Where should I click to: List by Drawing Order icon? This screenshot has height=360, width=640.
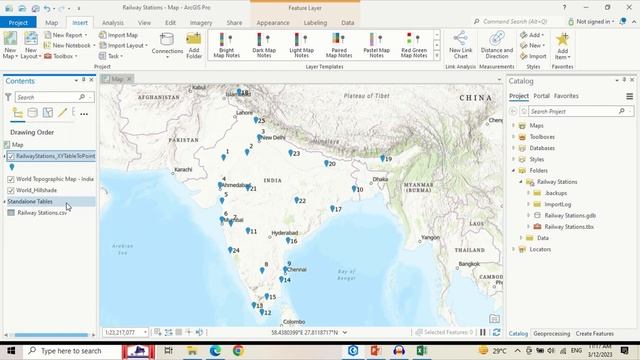pyautogui.click(x=18, y=113)
